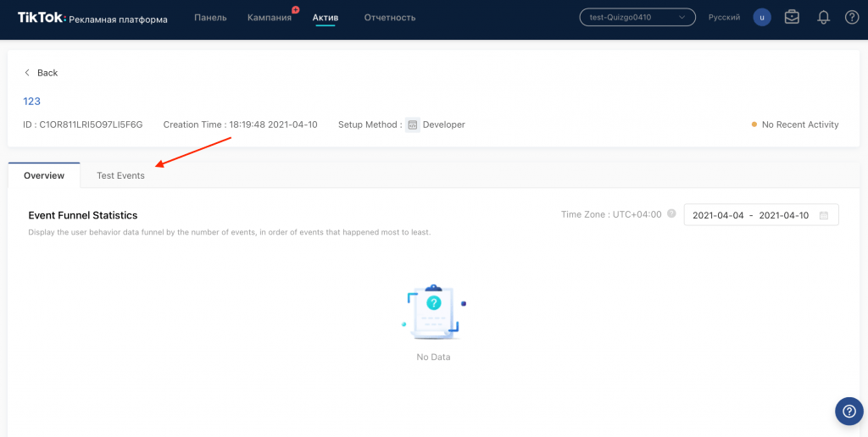Click the user avatar "u"
This screenshot has width=868, height=437.
(x=762, y=17)
